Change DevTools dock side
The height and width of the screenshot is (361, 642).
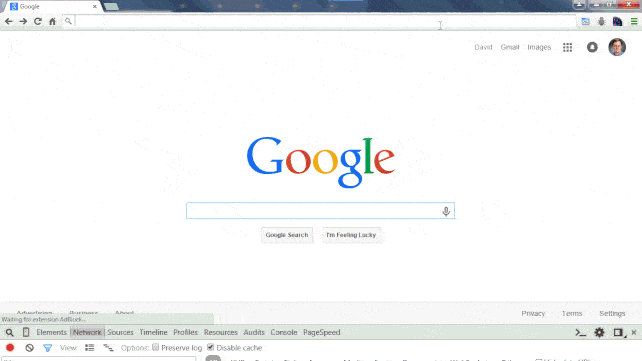click(618, 332)
